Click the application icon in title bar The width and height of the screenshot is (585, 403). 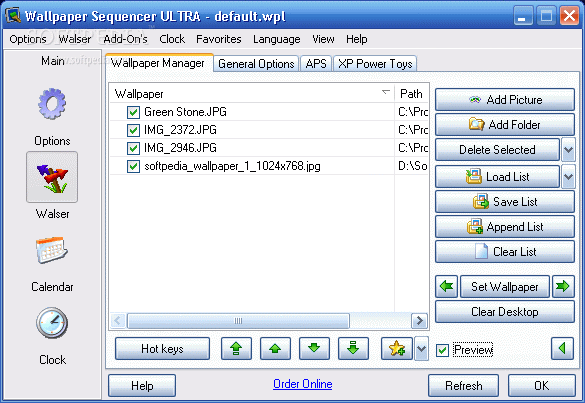[13, 16]
